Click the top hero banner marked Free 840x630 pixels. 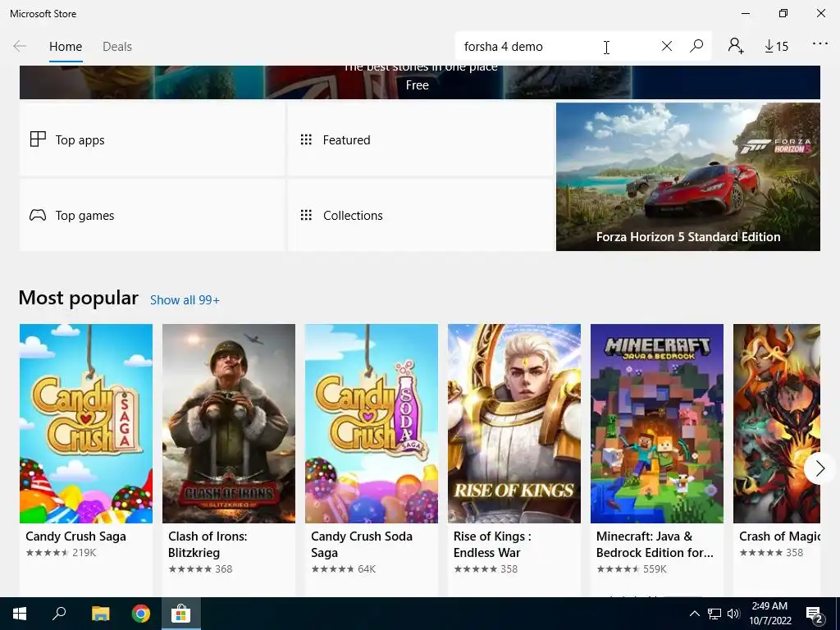pos(420,83)
